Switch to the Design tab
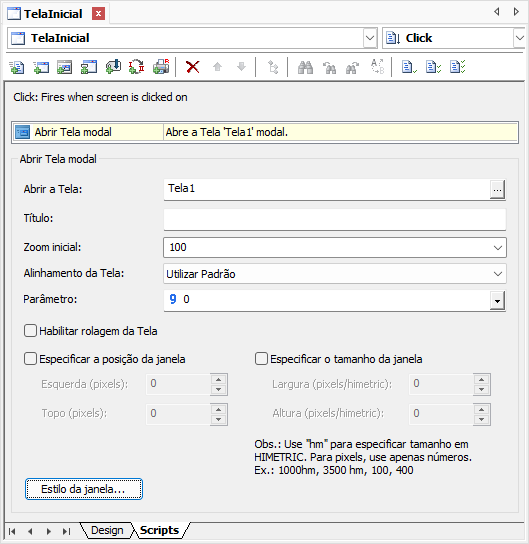The width and height of the screenshot is (529, 544). click(107, 530)
